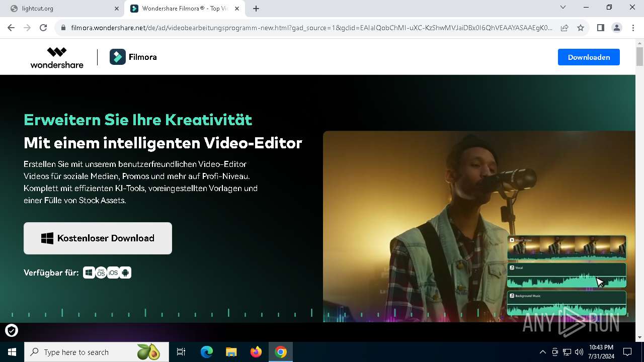This screenshot has width=644, height=362.
Task: Click the Background Music track overlay
Action: (567, 303)
